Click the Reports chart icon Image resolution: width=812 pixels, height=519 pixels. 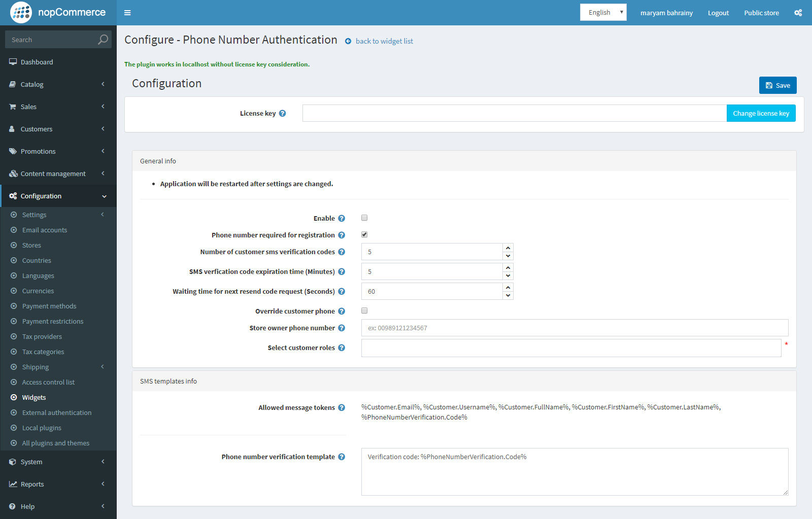click(x=13, y=484)
